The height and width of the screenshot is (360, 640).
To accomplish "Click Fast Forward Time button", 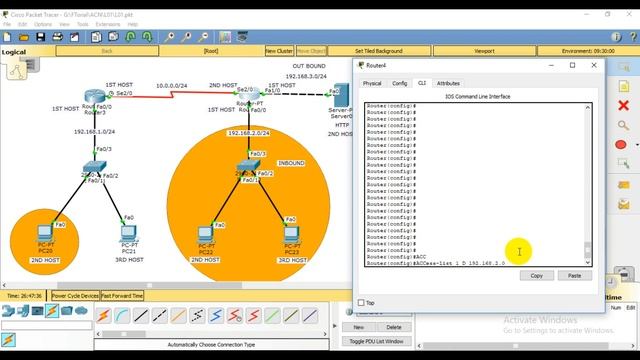I will (122, 296).
